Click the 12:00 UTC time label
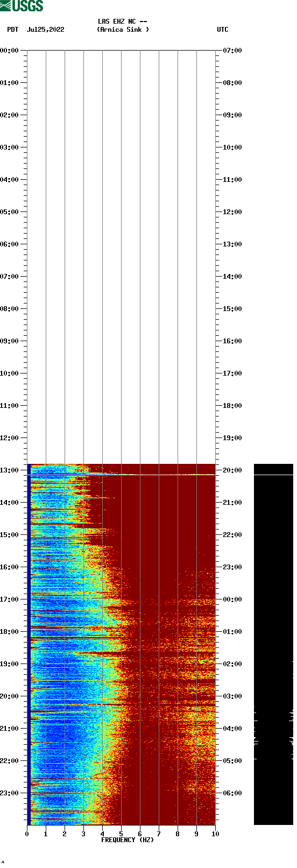Image resolution: width=297 pixels, height=868 pixels. click(232, 212)
